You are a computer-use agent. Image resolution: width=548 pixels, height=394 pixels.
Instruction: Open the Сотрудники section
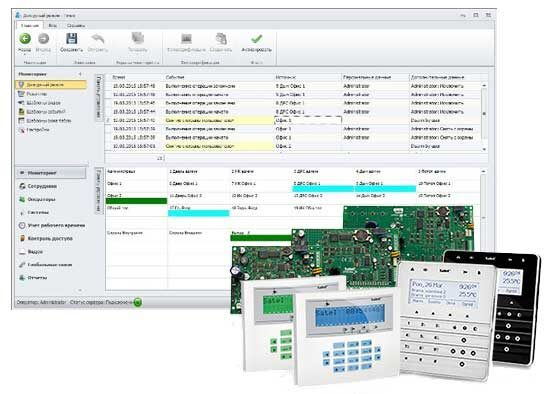(x=38, y=186)
